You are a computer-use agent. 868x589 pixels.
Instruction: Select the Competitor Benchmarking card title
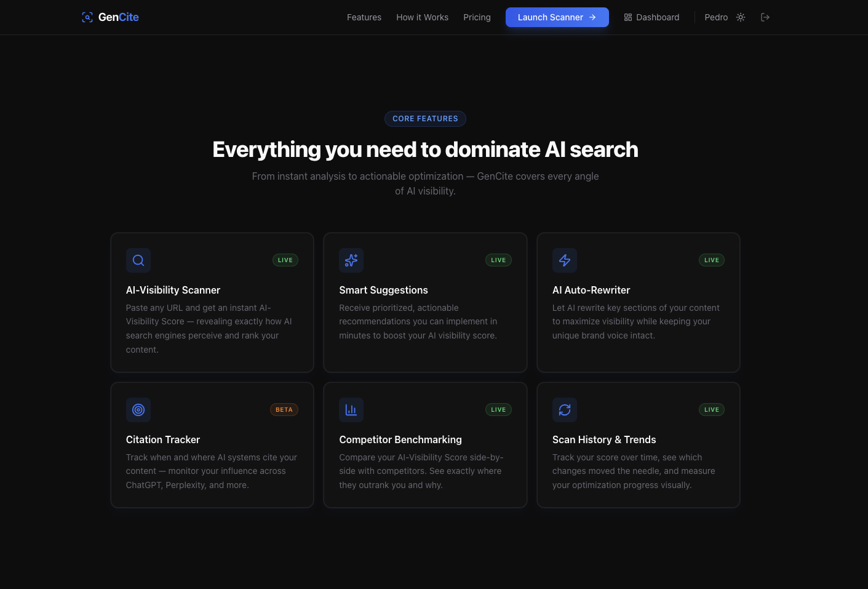tap(400, 439)
